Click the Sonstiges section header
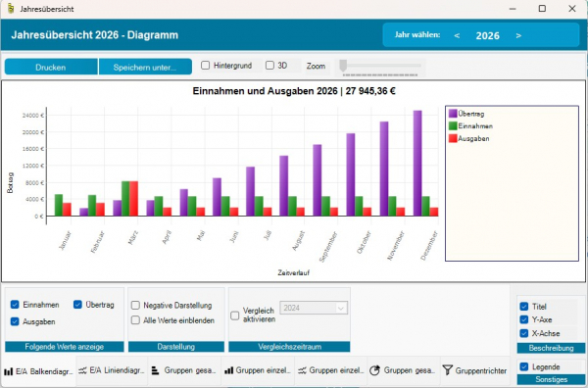Screen dimensions: 588x388 [551, 379]
